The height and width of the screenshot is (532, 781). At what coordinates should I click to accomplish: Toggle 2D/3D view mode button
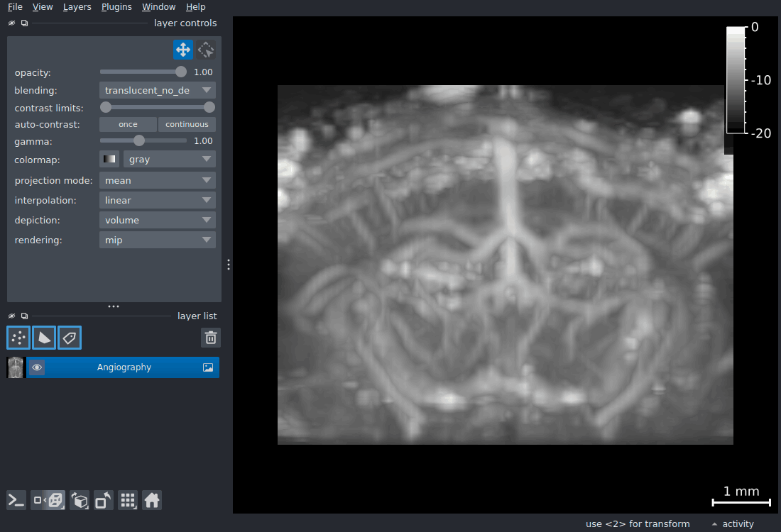[x=48, y=500]
